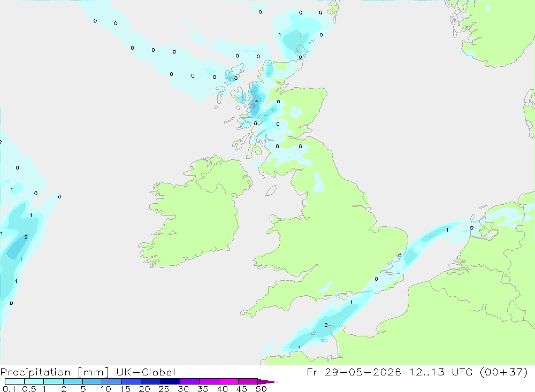Select the "UK-Global" model label
Viewport: 535px width, 392px height.
point(146,372)
